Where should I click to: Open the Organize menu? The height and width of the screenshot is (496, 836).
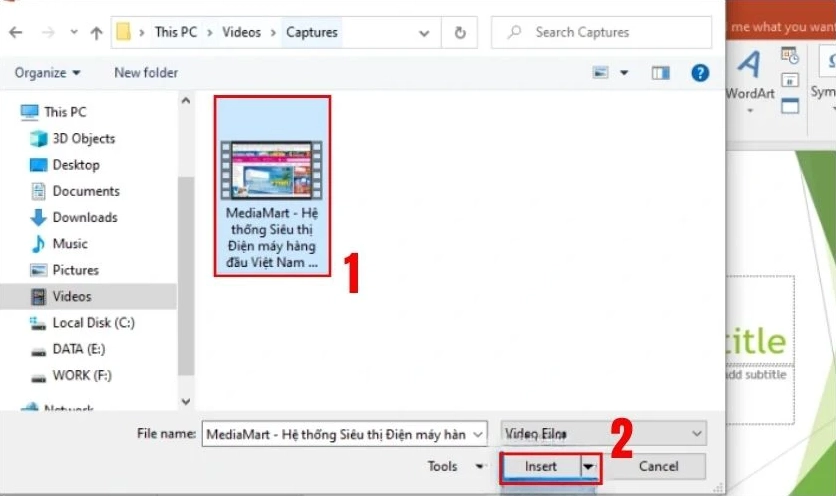(x=47, y=73)
